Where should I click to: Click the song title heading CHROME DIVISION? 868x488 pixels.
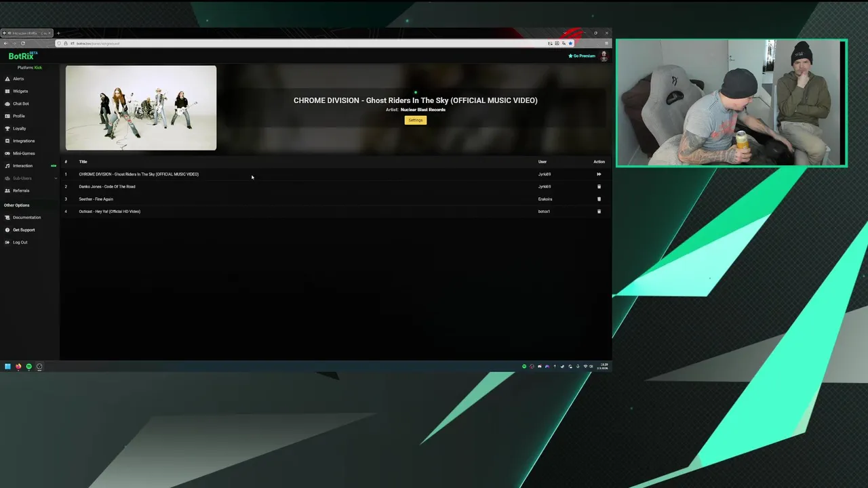coord(415,100)
